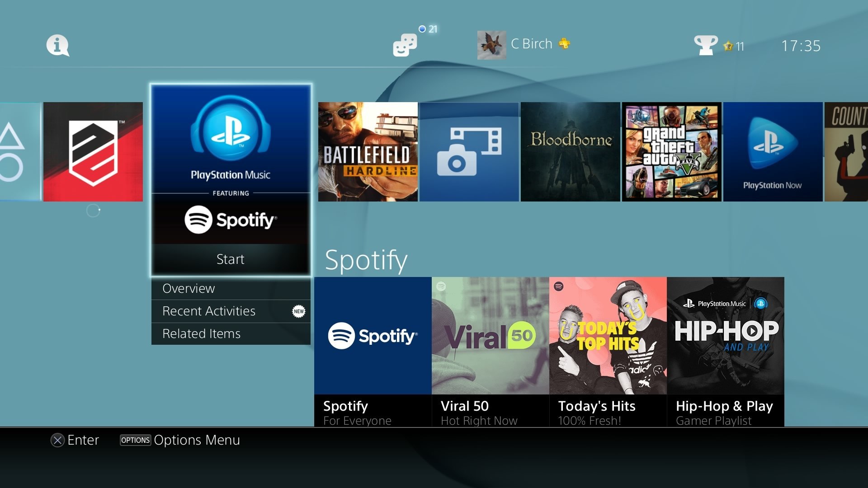Click the 'Gamer Playlist' subtitle
Viewport: 868px width, 488px height.
[x=713, y=421]
